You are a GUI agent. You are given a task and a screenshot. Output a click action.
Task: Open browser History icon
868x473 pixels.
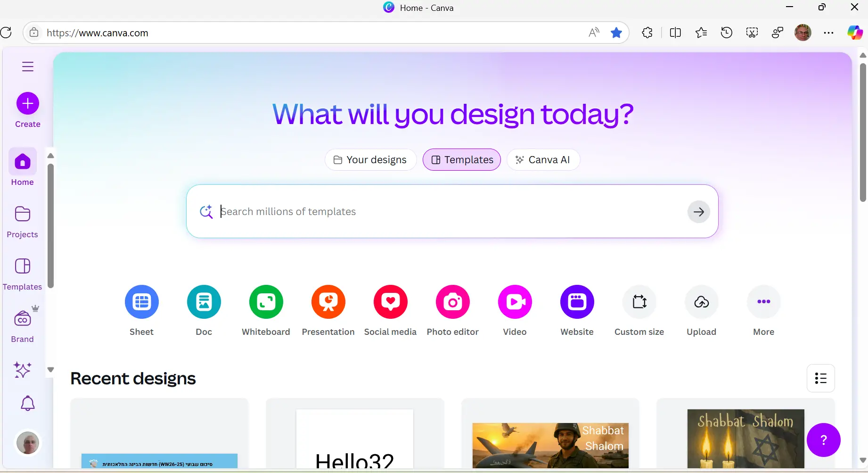(x=727, y=33)
